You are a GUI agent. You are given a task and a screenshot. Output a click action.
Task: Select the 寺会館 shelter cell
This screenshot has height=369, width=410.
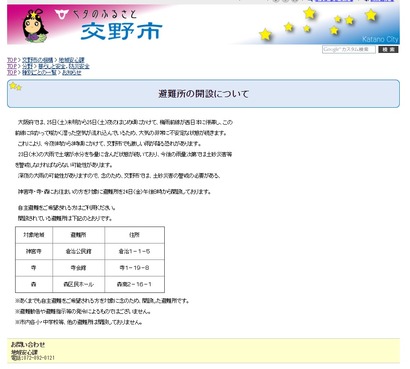tap(79, 268)
